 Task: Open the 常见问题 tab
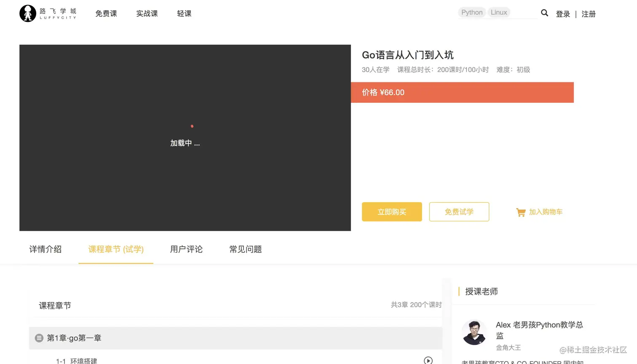[246, 249]
